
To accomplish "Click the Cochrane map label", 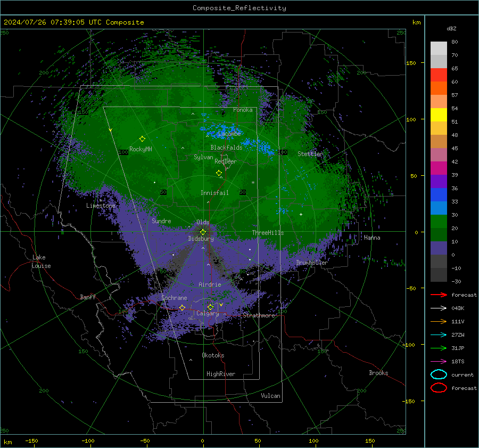I will [174, 298].
